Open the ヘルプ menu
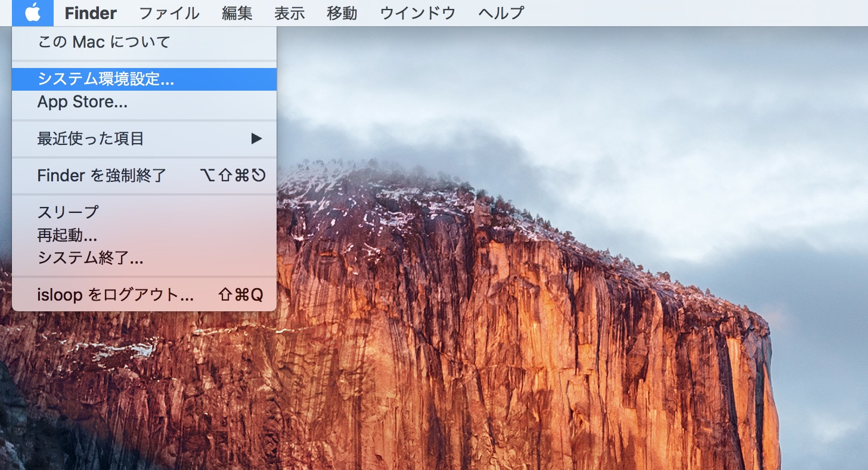868x470 pixels. pos(501,13)
